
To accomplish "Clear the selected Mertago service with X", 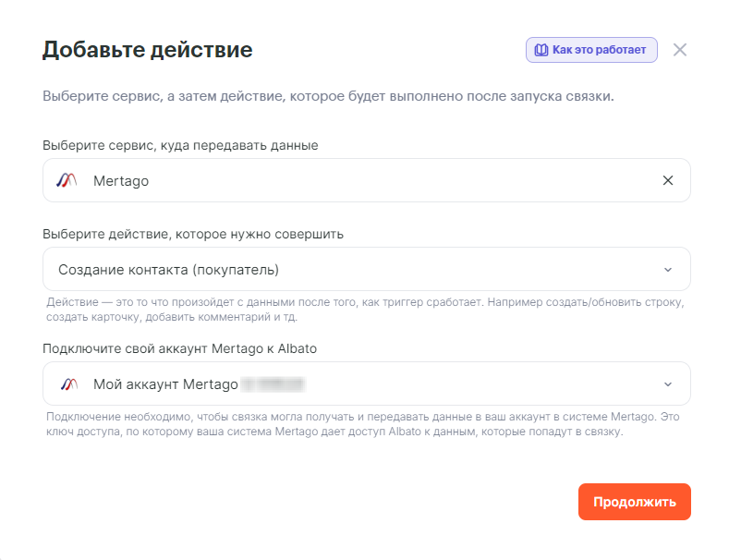I will [x=668, y=180].
